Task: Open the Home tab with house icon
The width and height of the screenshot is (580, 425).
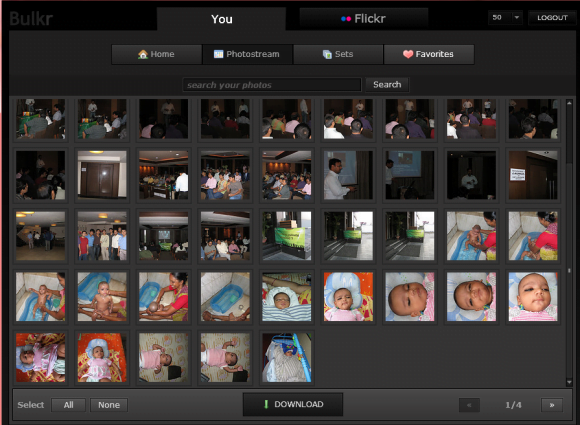Action: click(x=156, y=54)
